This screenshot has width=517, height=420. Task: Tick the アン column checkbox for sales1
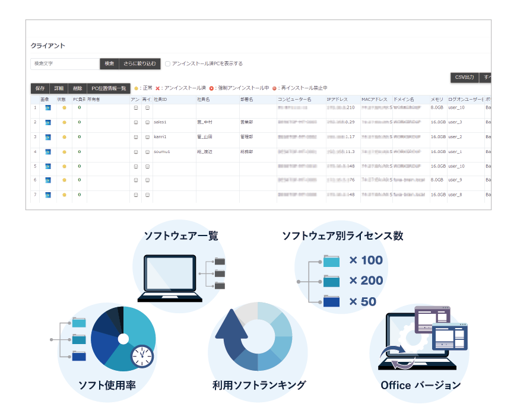tap(136, 123)
